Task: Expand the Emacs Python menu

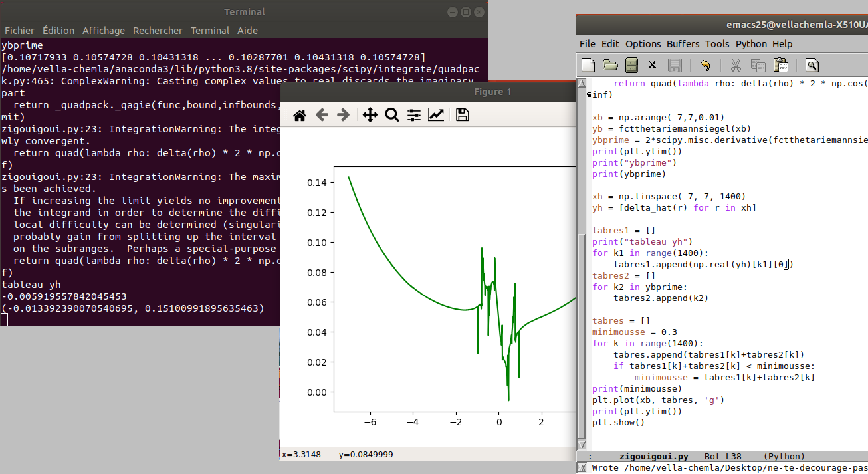Action: coord(751,44)
